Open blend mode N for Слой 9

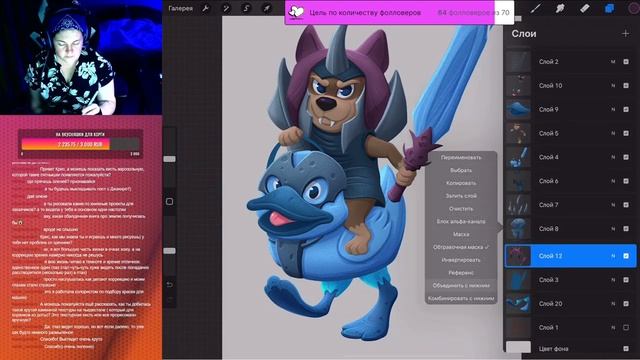(613, 109)
